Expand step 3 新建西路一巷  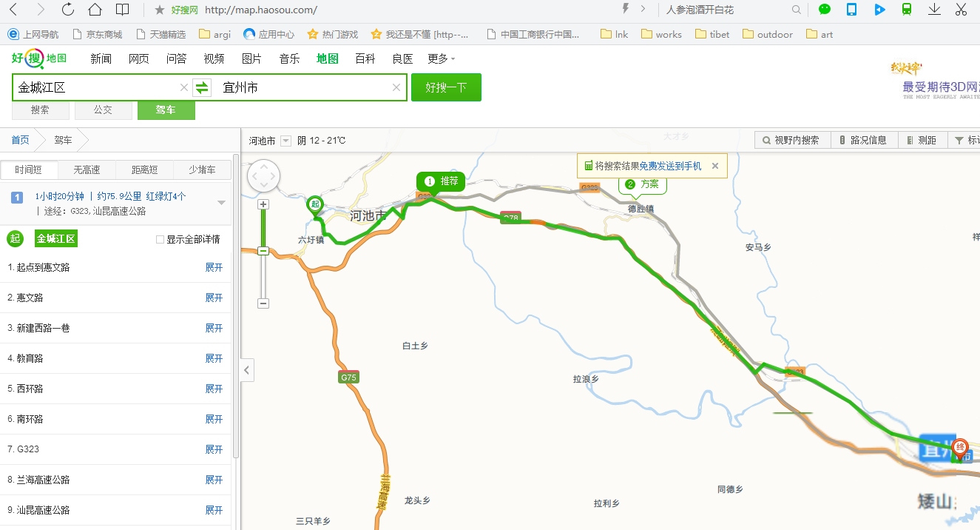click(x=214, y=328)
